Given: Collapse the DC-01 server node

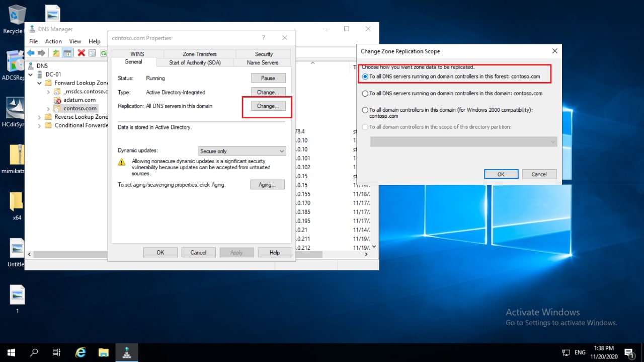Looking at the screenshot, I should point(32,75).
